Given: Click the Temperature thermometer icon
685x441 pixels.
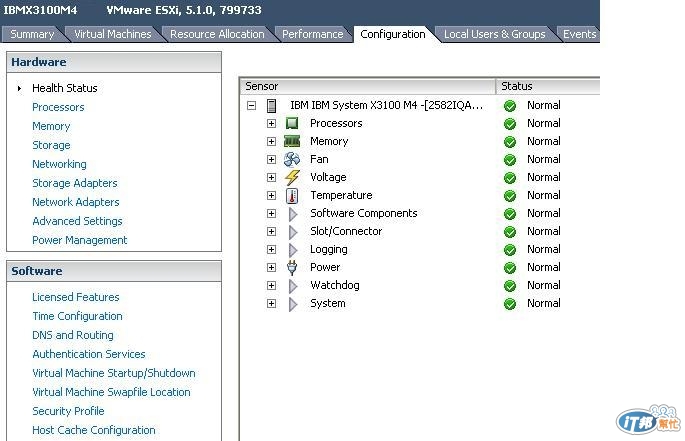Looking at the screenshot, I should pos(292,195).
